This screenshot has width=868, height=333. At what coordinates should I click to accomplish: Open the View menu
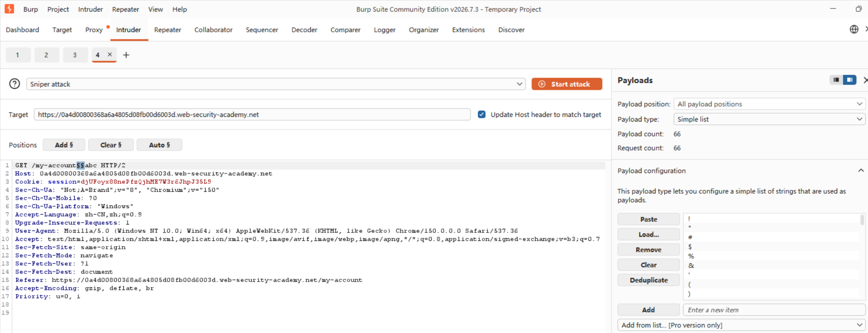156,9
